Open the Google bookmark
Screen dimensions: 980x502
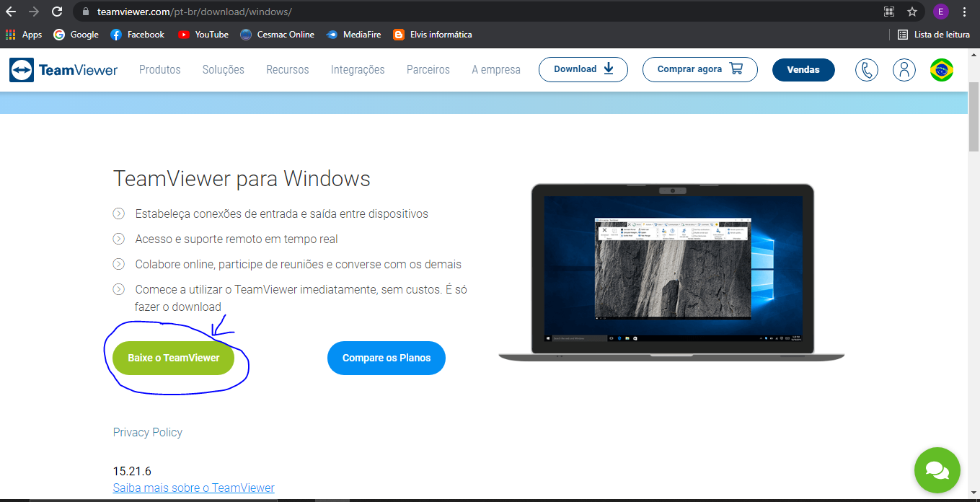point(76,35)
